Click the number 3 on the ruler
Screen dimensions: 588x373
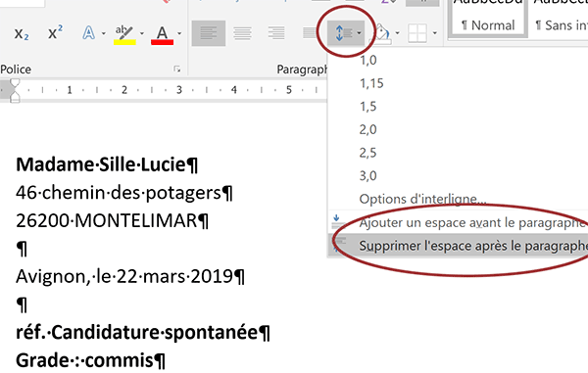tap(179, 90)
